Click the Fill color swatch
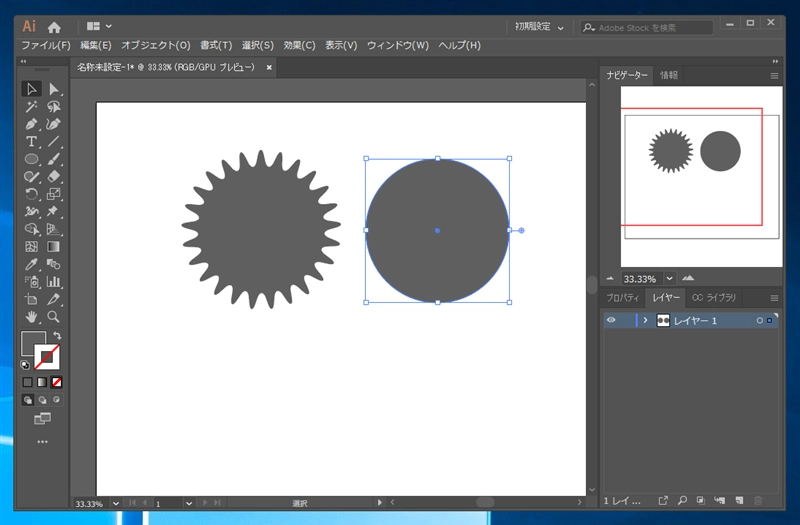This screenshot has width=800, height=525. (29, 339)
